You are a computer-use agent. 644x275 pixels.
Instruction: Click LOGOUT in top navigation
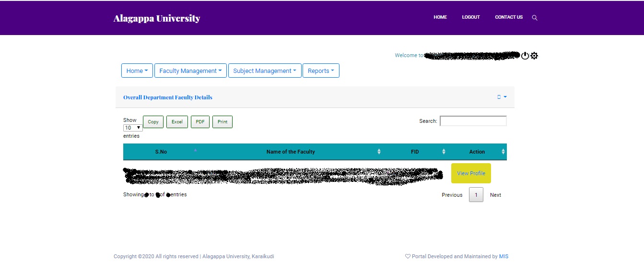(x=471, y=17)
